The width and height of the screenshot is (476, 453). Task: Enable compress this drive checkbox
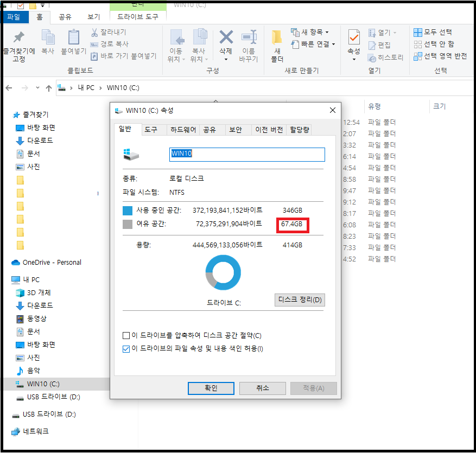pos(126,336)
